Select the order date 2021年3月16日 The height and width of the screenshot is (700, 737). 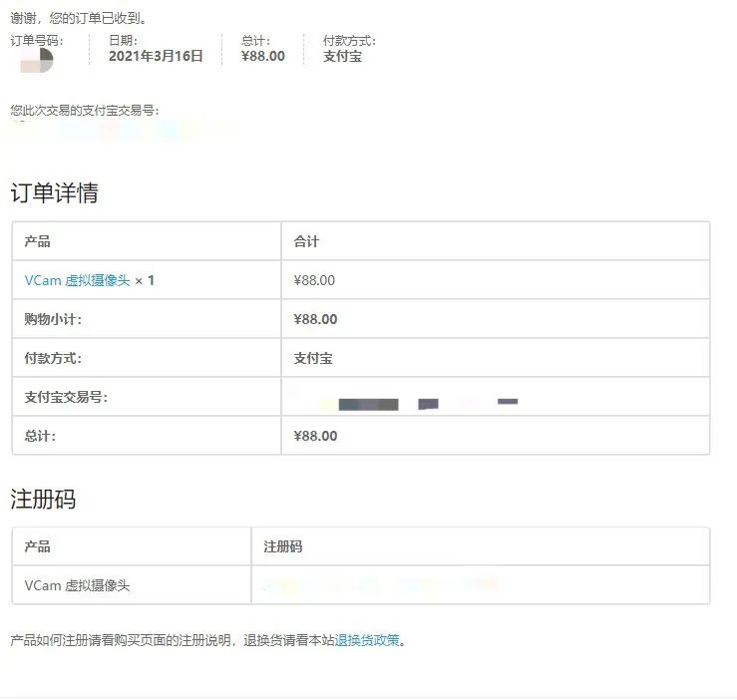(156, 56)
